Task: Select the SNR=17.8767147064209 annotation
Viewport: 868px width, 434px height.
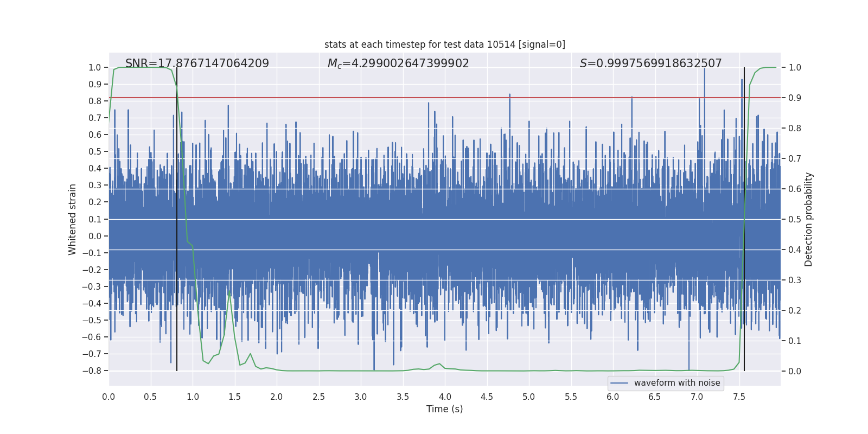Action: 197,63
